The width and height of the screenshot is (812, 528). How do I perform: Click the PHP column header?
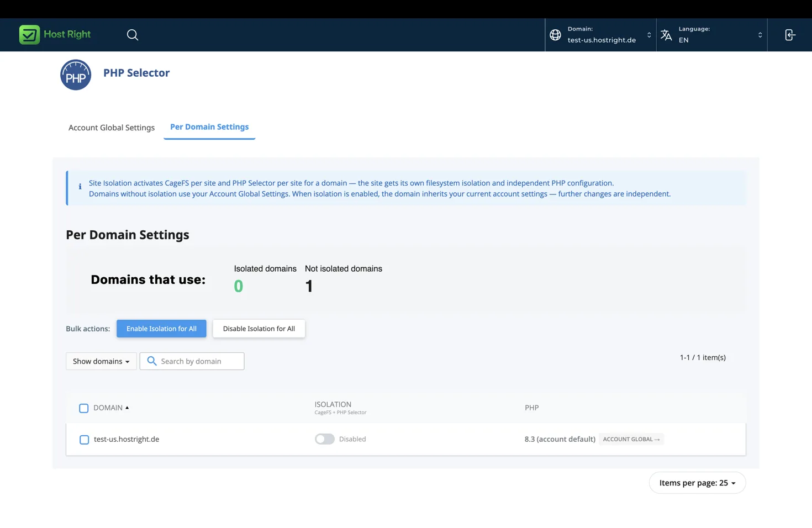click(531, 408)
